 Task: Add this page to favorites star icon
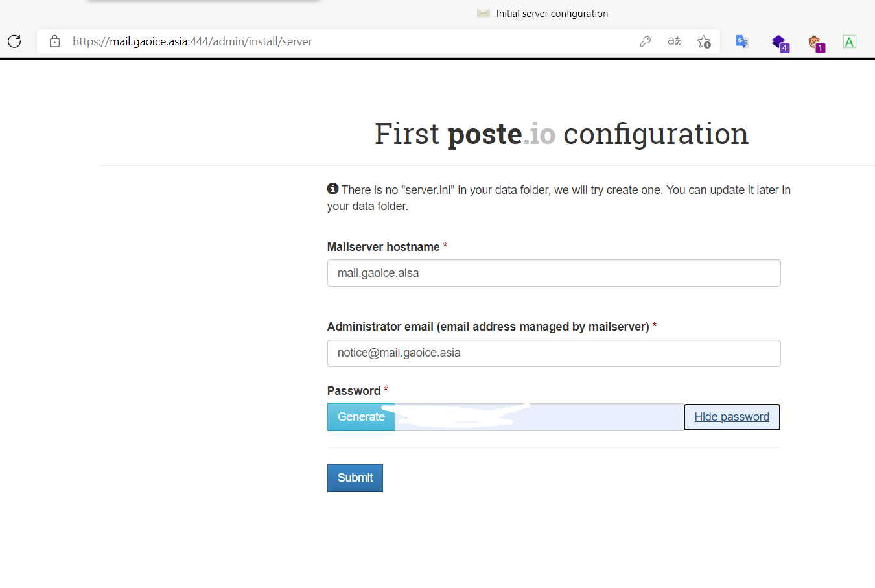click(x=704, y=41)
